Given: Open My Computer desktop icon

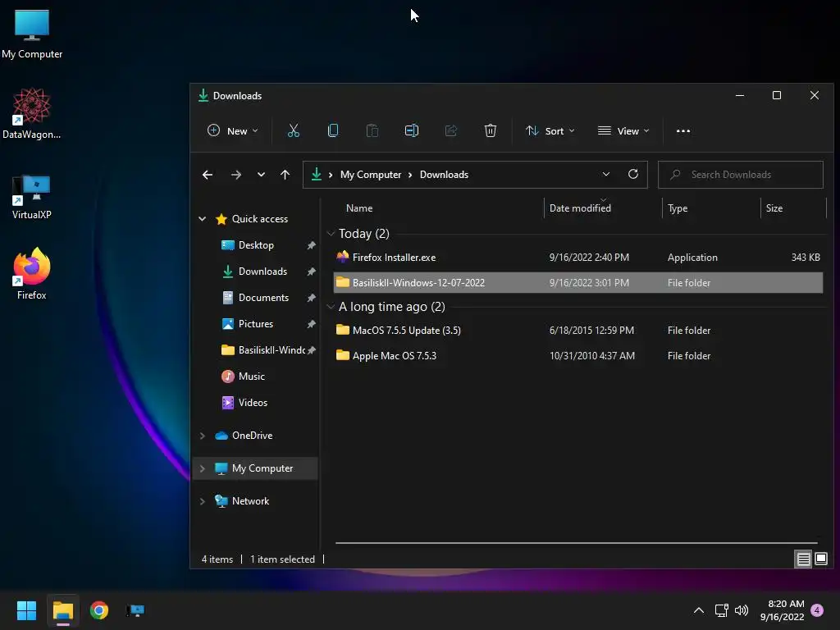Looking at the screenshot, I should (32, 34).
